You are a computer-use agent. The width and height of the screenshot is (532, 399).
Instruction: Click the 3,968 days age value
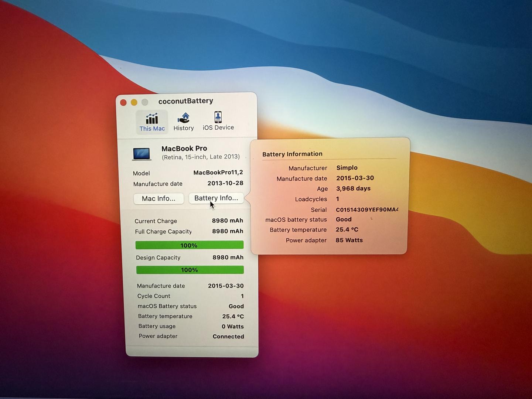coord(353,188)
